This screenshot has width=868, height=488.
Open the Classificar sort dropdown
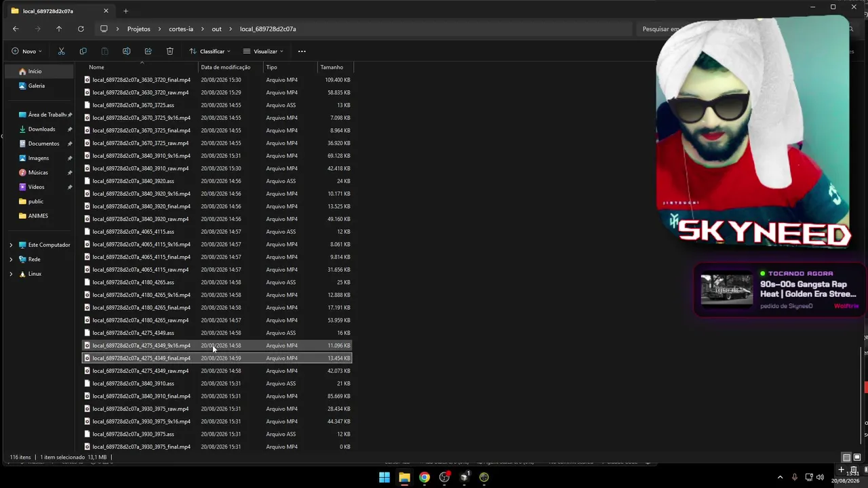point(210,52)
